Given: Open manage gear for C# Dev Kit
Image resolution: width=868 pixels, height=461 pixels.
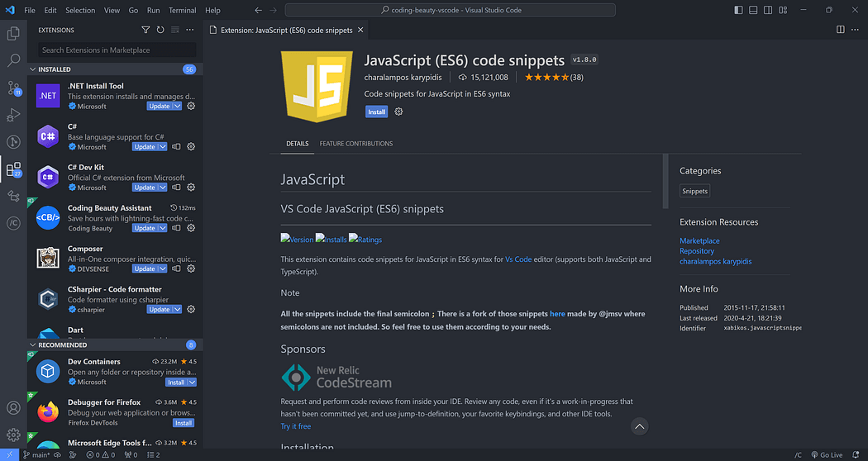Looking at the screenshot, I should tap(191, 187).
